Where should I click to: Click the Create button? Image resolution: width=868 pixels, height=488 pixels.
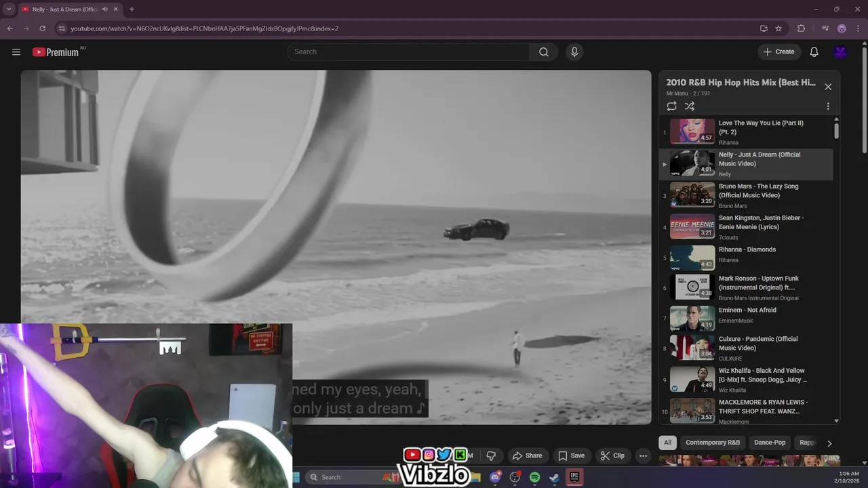tap(778, 52)
